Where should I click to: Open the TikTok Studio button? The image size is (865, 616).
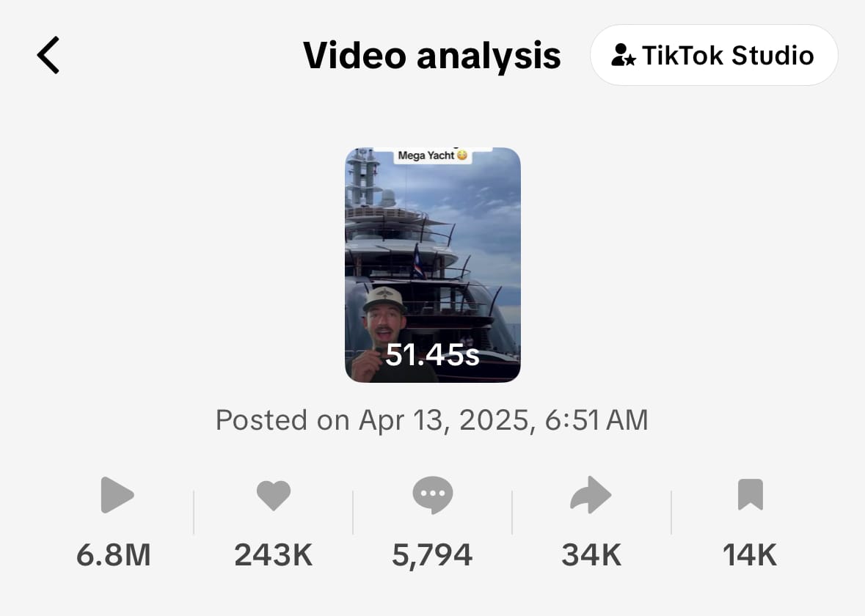(713, 55)
